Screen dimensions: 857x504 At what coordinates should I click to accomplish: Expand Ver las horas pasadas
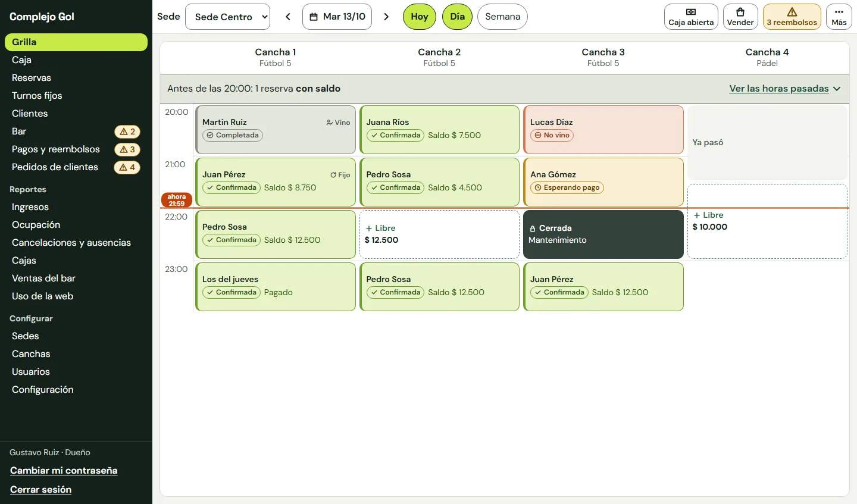[785, 89]
